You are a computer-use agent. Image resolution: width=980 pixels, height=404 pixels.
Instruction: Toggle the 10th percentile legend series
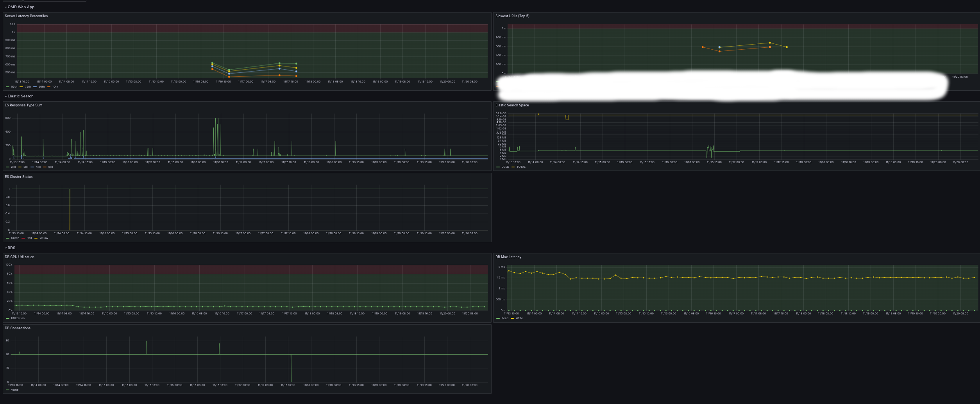(x=55, y=87)
